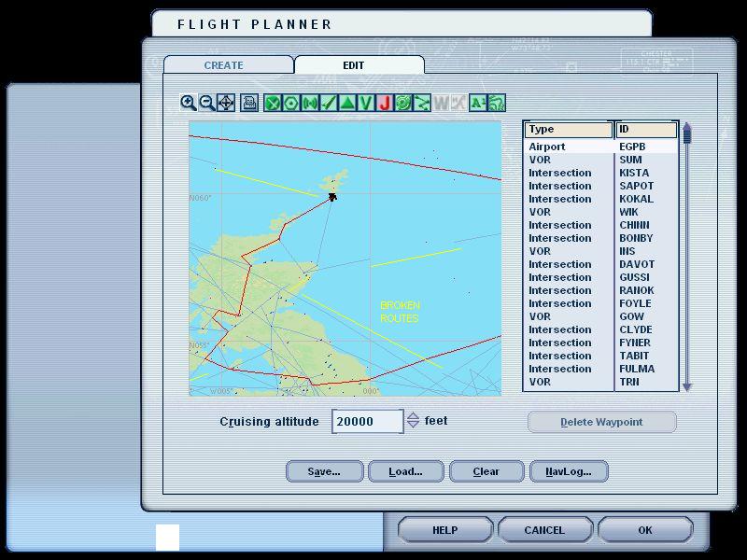Toggle the Victor airways V icon
This screenshot has width=747, height=560.
[x=365, y=103]
